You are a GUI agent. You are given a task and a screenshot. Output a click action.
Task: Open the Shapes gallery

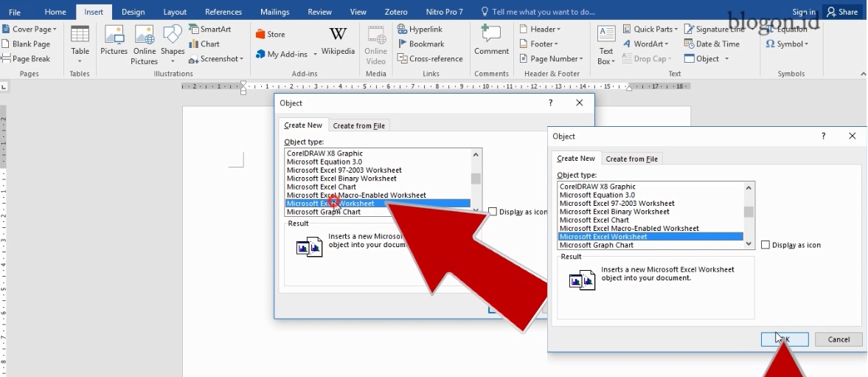[173, 45]
